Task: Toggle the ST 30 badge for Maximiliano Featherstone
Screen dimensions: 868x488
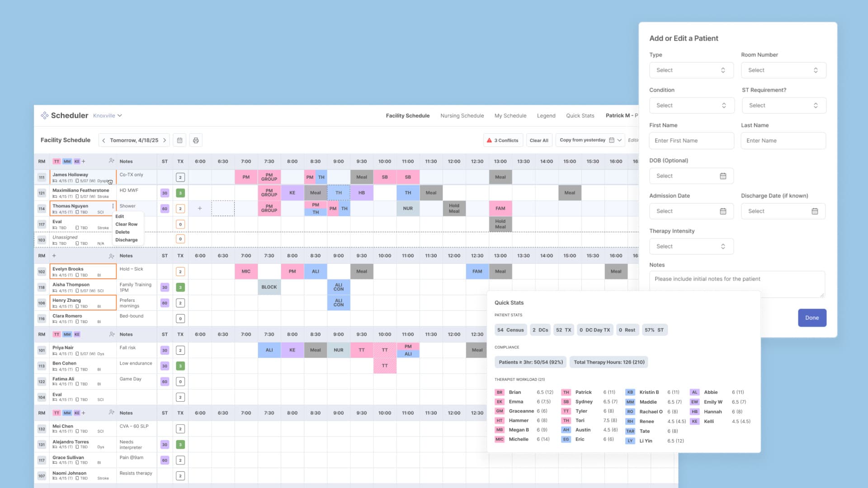Action: pyautogui.click(x=165, y=193)
